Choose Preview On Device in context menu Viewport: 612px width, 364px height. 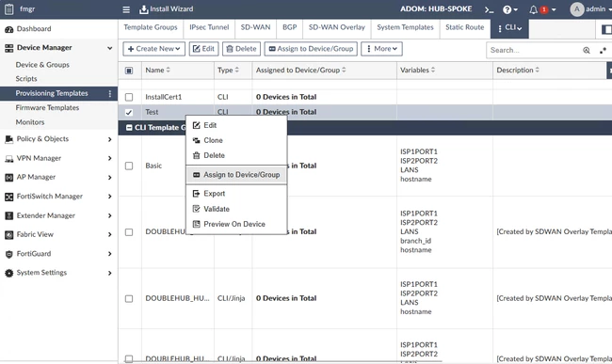click(x=236, y=225)
